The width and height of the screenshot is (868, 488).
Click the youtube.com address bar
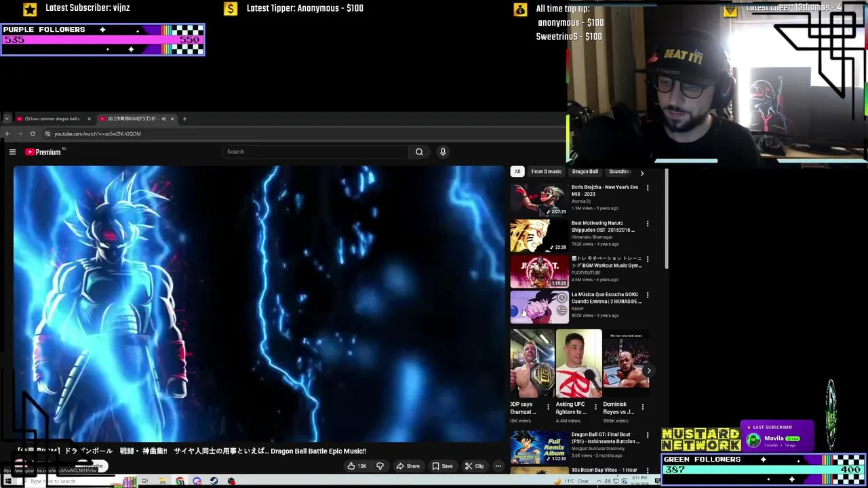pyautogui.click(x=298, y=134)
